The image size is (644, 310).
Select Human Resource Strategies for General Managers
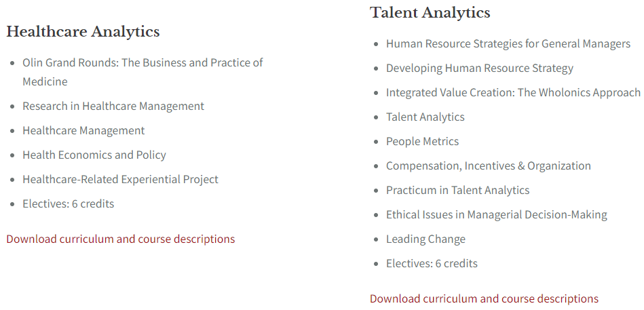508,43
